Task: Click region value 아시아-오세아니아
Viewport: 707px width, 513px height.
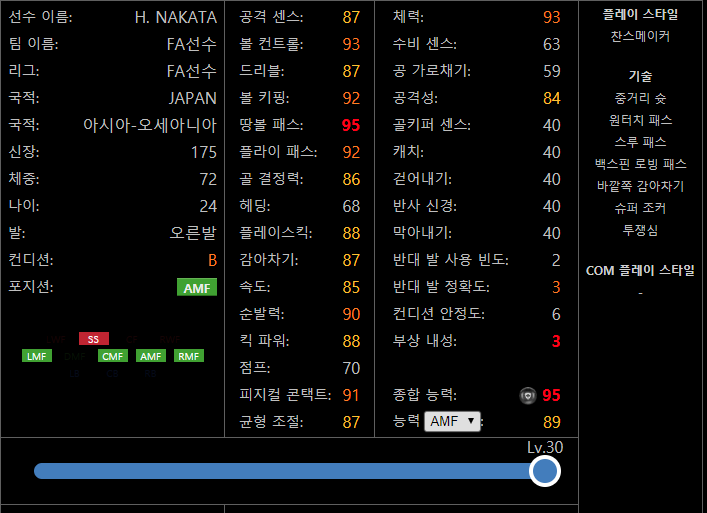Action: (150, 125)
